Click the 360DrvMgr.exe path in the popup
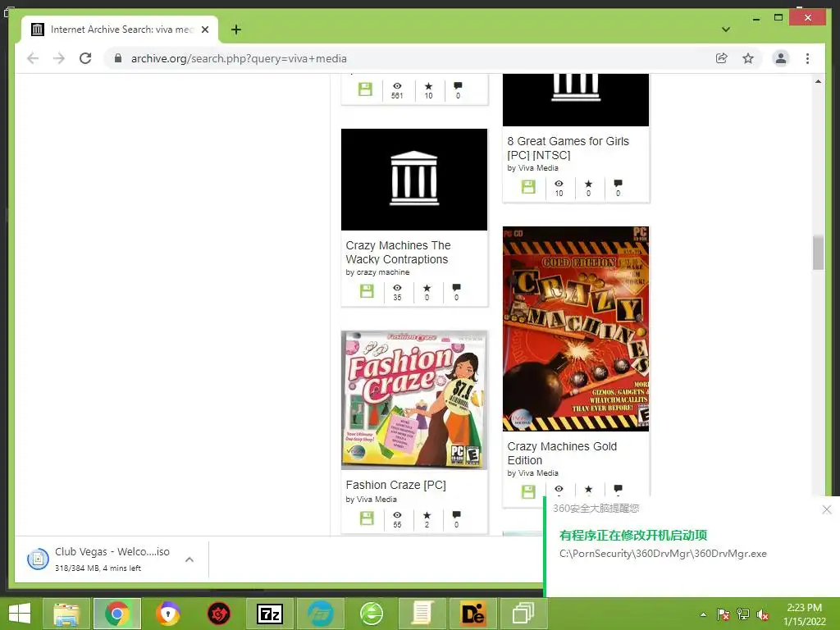This screenshot has width=840, height=630. pos(663,554)
